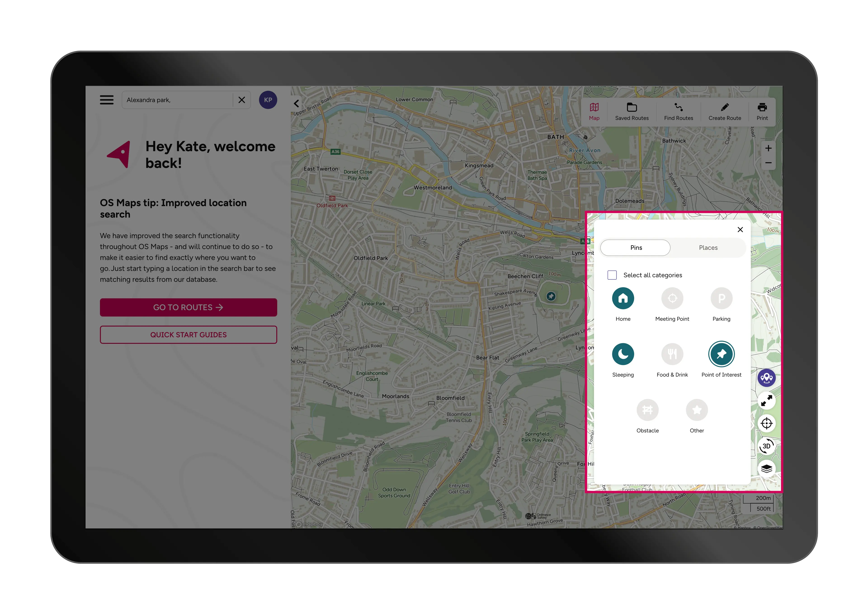The width and height of the screenshot is (868, 614).
Task: Click the A36 road marker near East Twerton
Action: pos(335,152)
